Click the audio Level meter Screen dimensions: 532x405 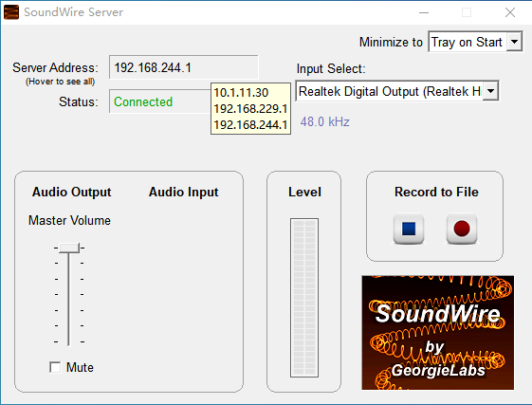304,298
